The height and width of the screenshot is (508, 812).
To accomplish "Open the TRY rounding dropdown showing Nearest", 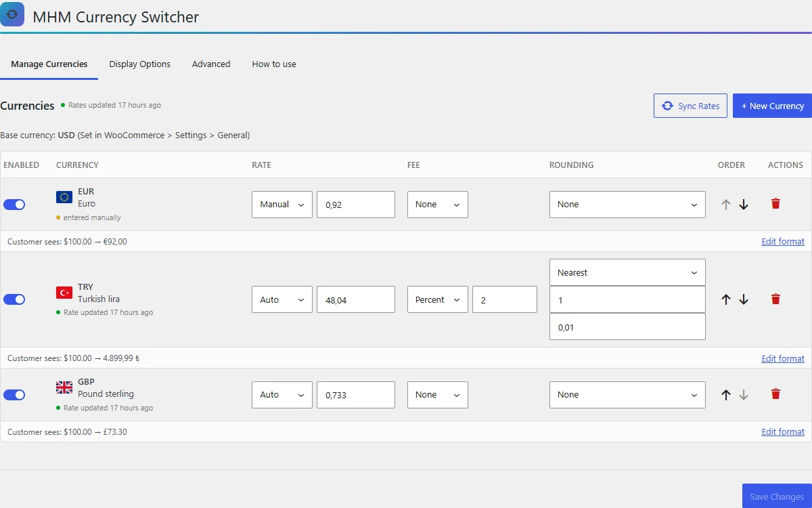I will (x=627, y=272).
